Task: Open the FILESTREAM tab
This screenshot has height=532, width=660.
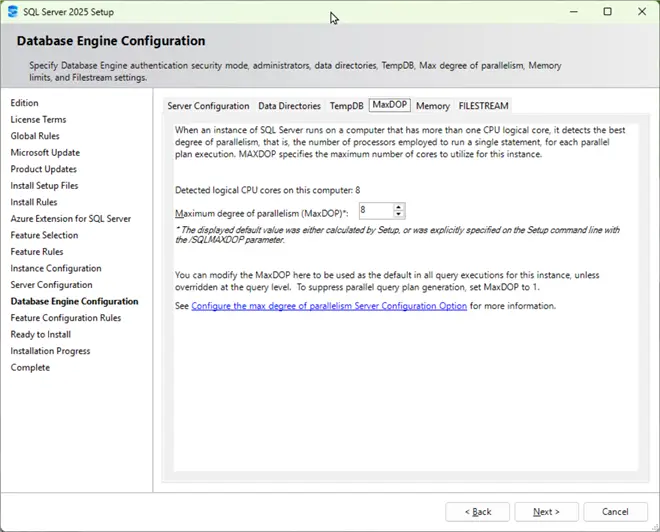Action: pos(484,106)
